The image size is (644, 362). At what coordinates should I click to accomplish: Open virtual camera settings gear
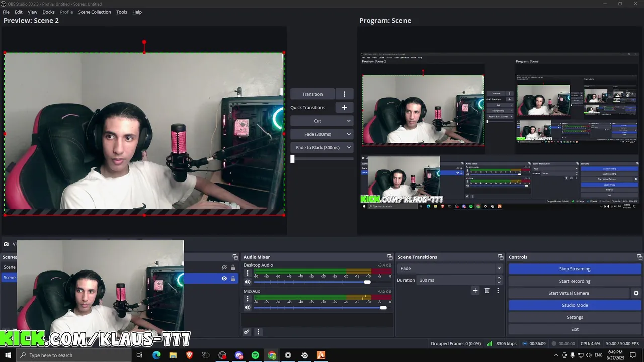(x=636, y=293)
